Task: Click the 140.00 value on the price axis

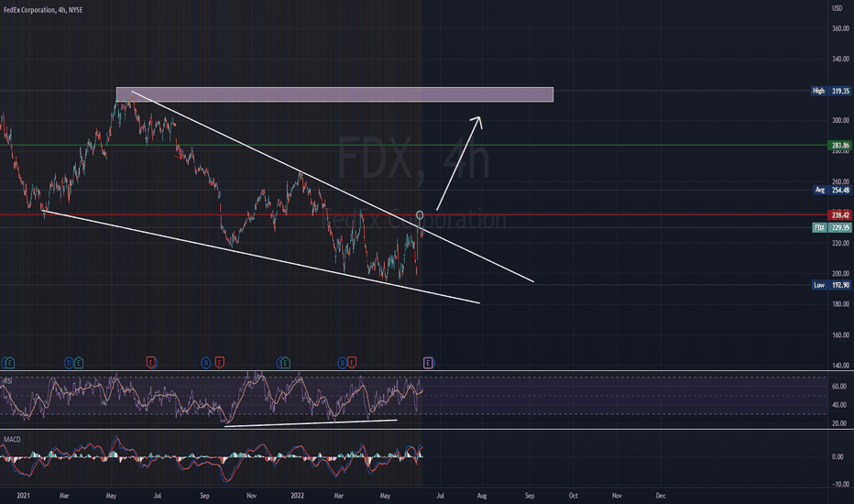Action: click(840, 366)
